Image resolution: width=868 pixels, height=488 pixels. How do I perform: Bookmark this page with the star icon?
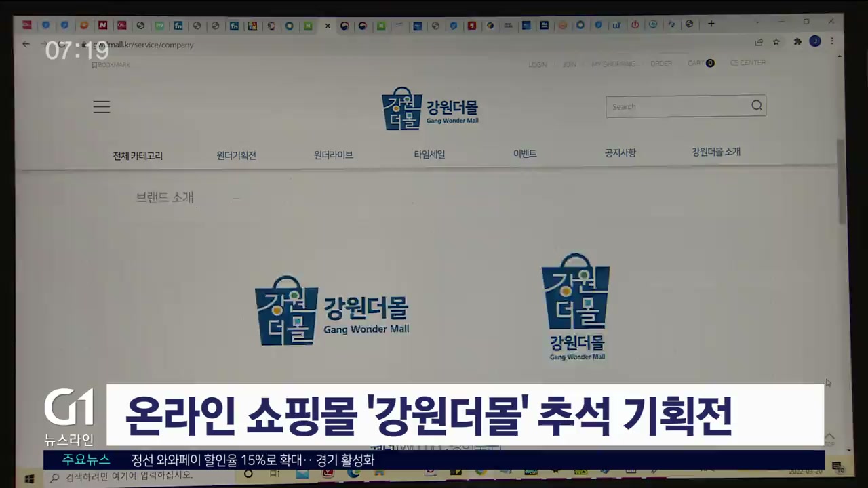pyautogui.click(x=776, y=42)
